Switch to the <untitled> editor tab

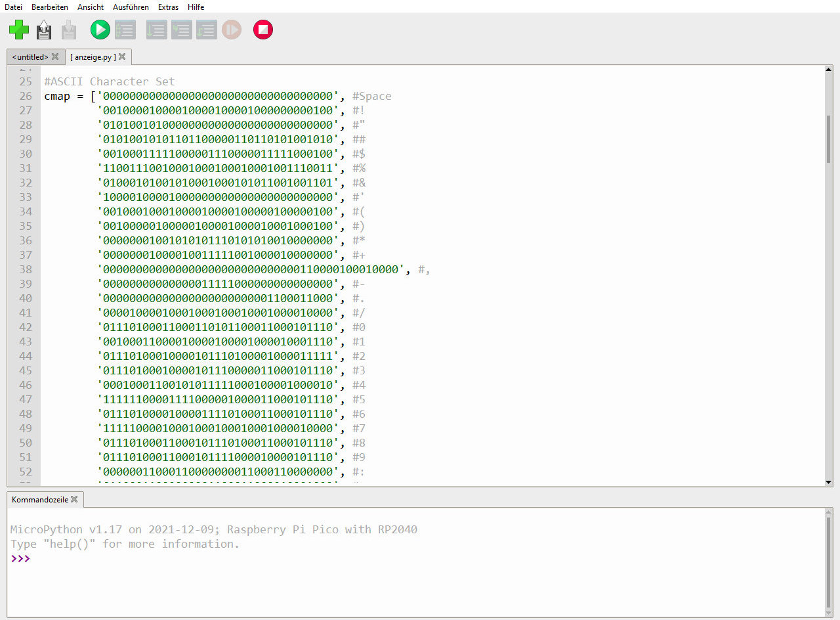click(x=30, y=56)
